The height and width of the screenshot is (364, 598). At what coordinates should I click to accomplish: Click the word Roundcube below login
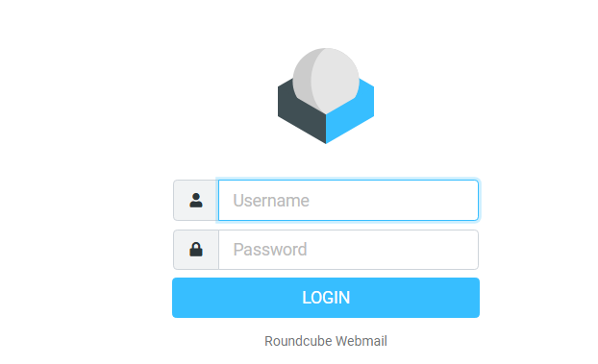tap(298, 341)
